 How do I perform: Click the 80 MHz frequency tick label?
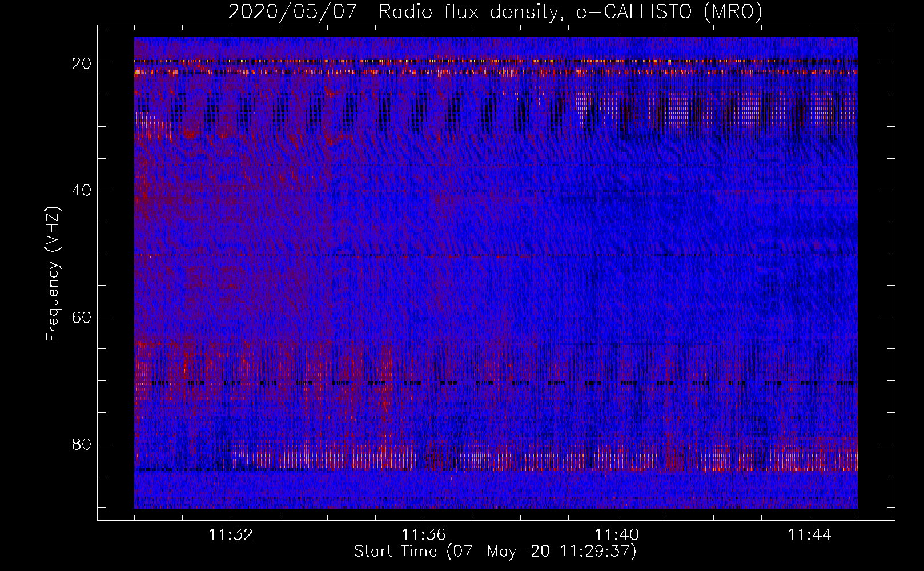[82, 444]
